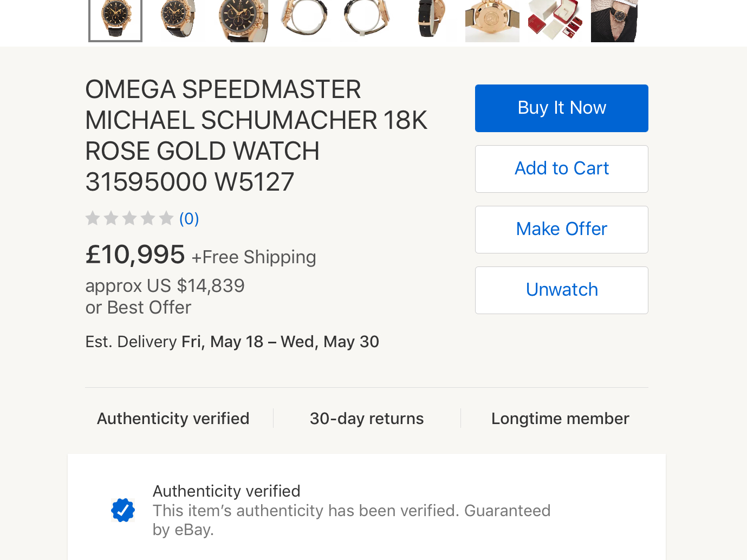The height and width of the screenshot is (560, 747).
Task: Click the blue authenticity verified badge icon
Action: pyautogui.click(x=123, y=510)
